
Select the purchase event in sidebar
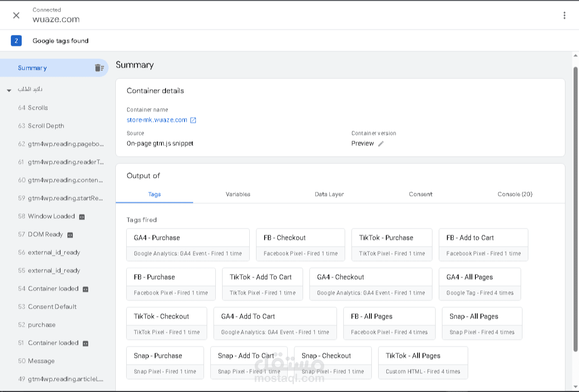click(42, 325)
